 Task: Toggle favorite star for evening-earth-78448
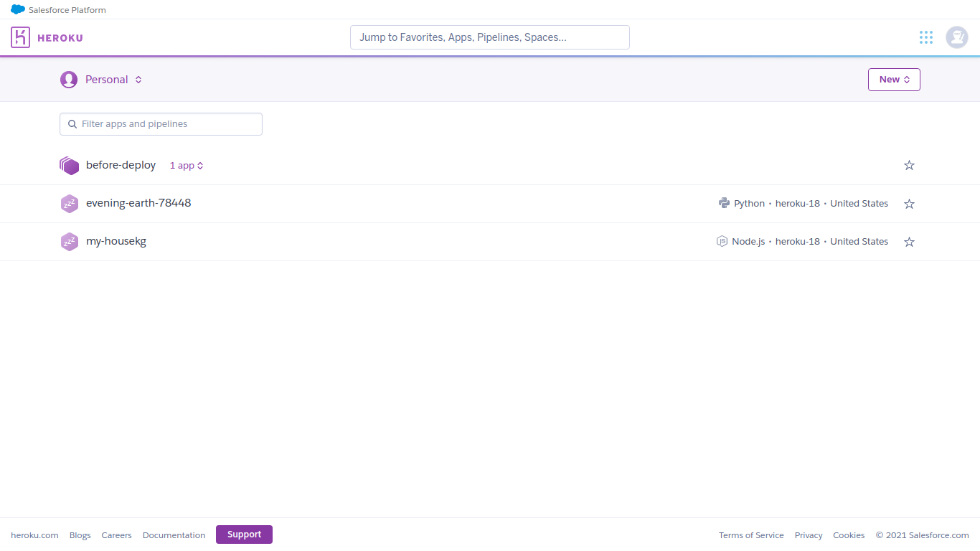point(909,204)
